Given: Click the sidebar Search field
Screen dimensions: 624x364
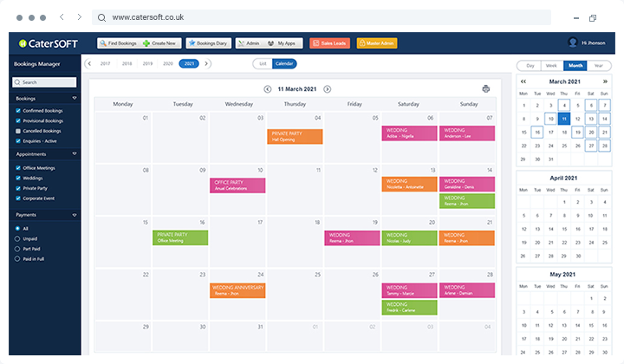Looking at the screenshot, I should pos(46,82).
